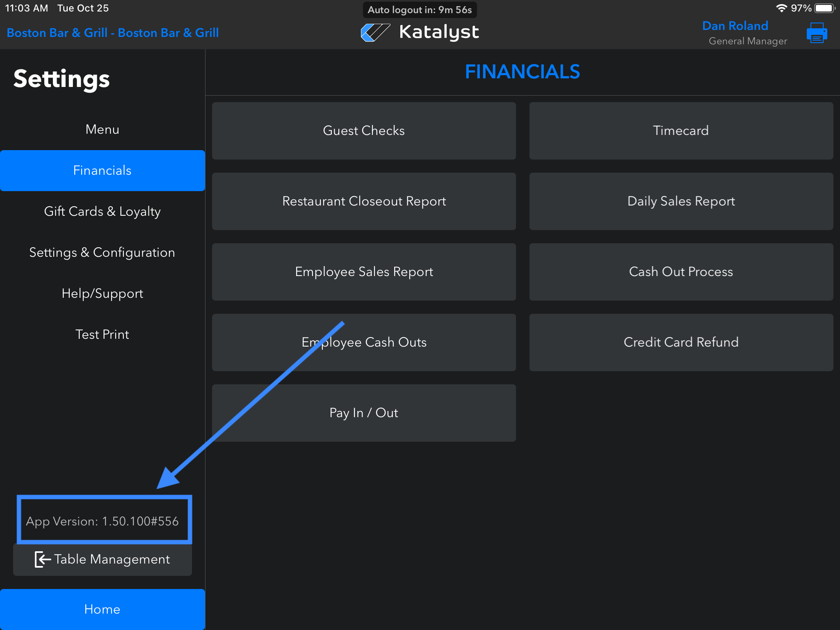840x630 pixels.
Task: Open the Daily Sales Report
Action: (x=681, y=201)
